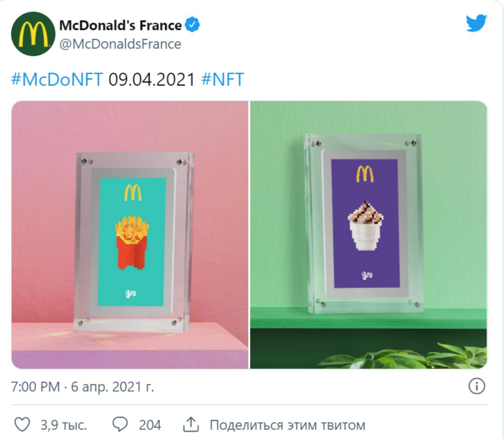Click the McDonald's France profile avatar
The height and width of the screenshot is (439, 504).
tap(33, 34)
